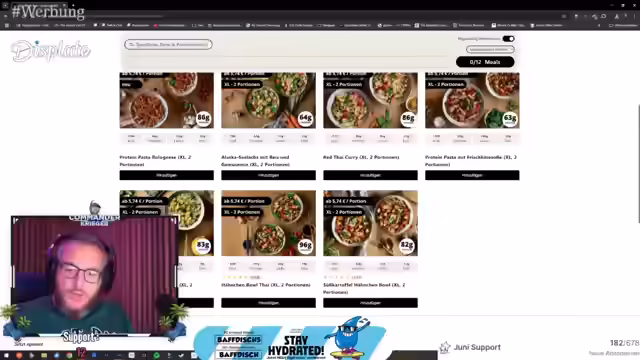Click the Hähnchen Bowl Thai title text
This screenshot has width=640, height=360.
(266, 285)
